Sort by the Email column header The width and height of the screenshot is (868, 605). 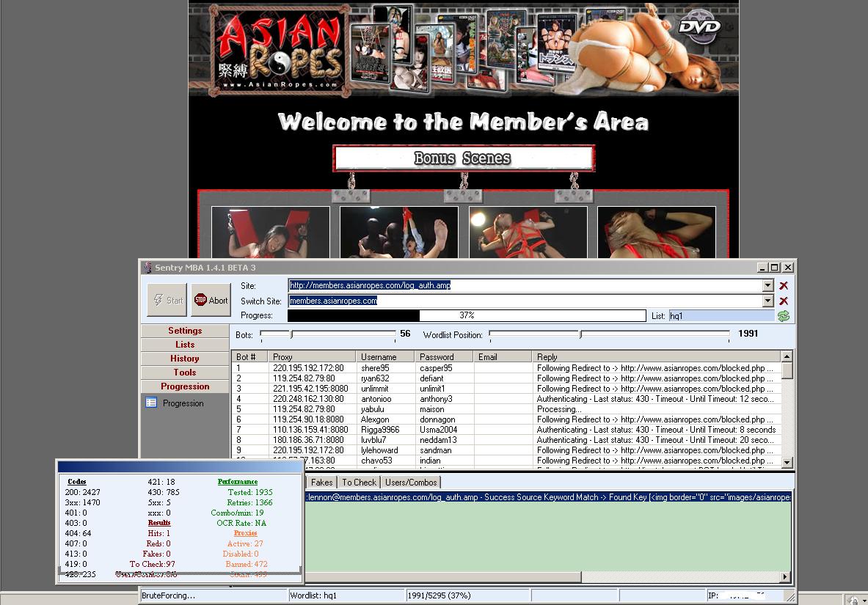click(503, 357)
